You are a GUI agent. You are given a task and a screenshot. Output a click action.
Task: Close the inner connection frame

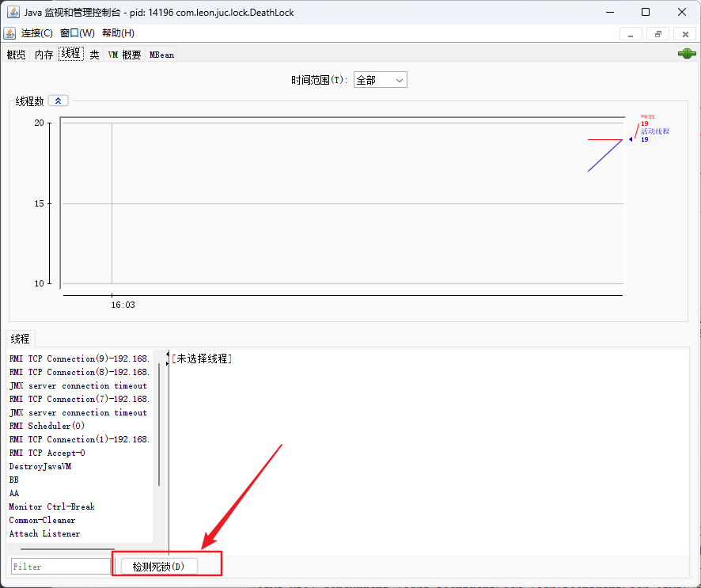pos(684,33)
